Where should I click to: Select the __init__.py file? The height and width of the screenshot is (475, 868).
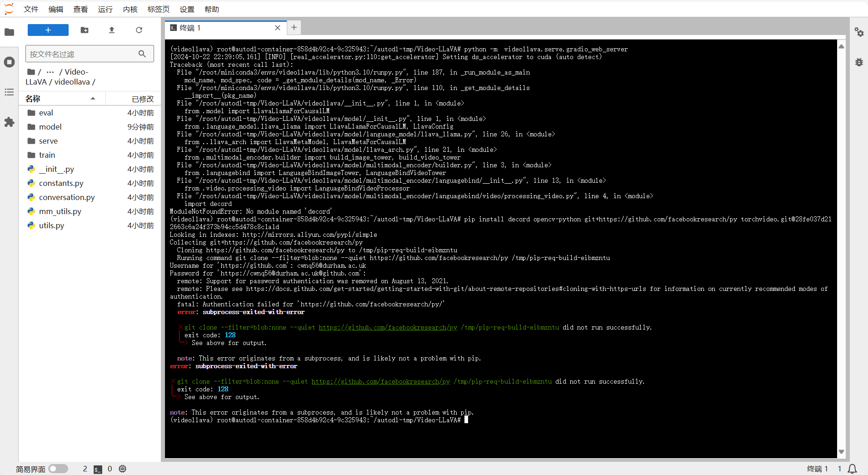(x=90, y=169)
